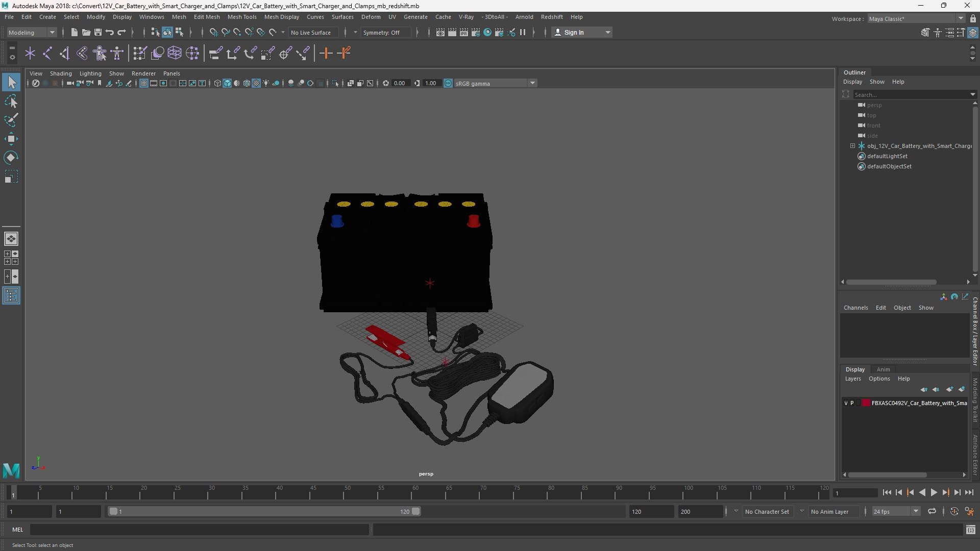Click the Save Scene icon

pos(98,32)
